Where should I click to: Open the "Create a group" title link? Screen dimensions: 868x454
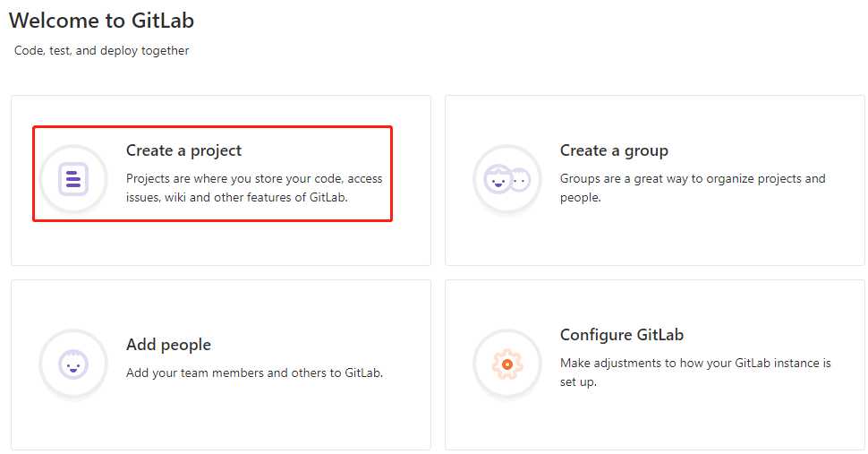(x=614, y=150)
